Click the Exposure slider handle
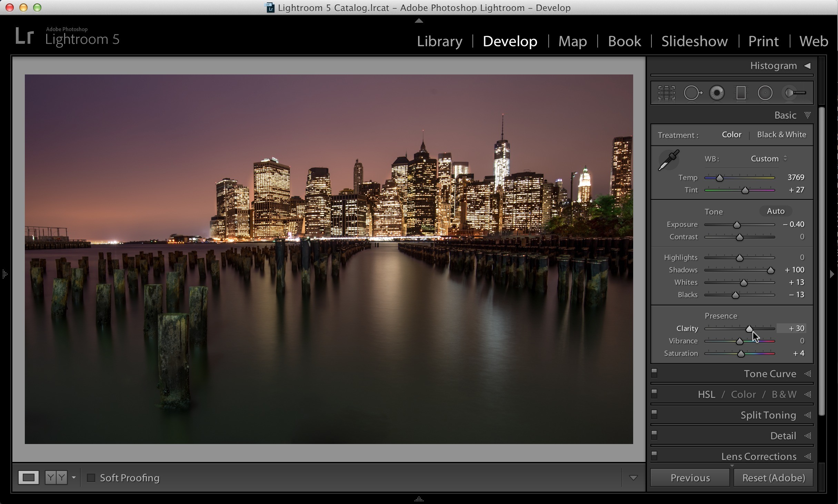The height and width of the screenshot is (504, 838). 737,225
